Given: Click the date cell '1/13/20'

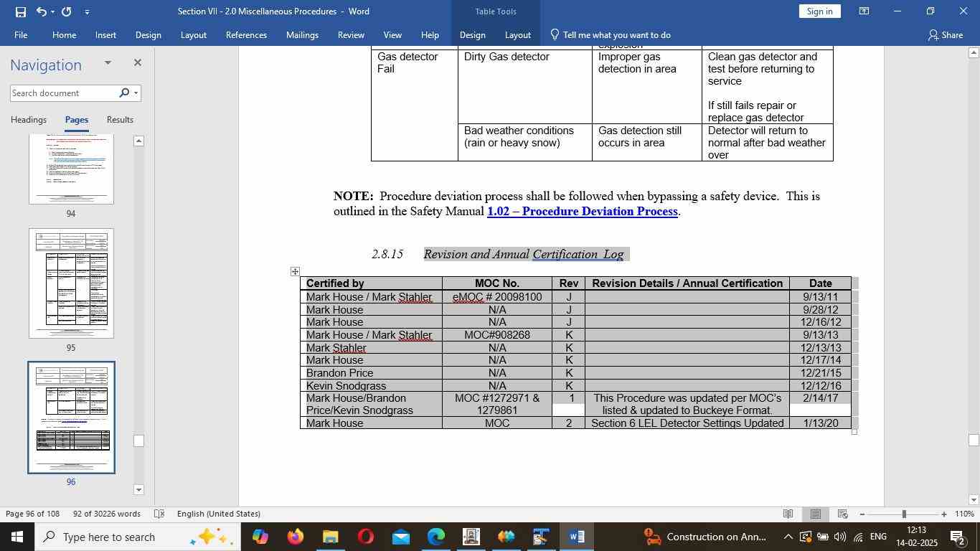Looking at the screenshot, I should [821, 423].
